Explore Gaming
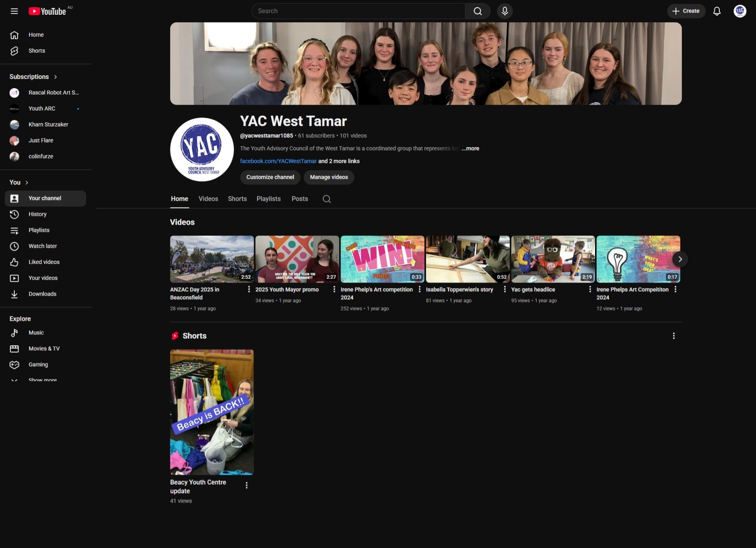 (46, 365)
